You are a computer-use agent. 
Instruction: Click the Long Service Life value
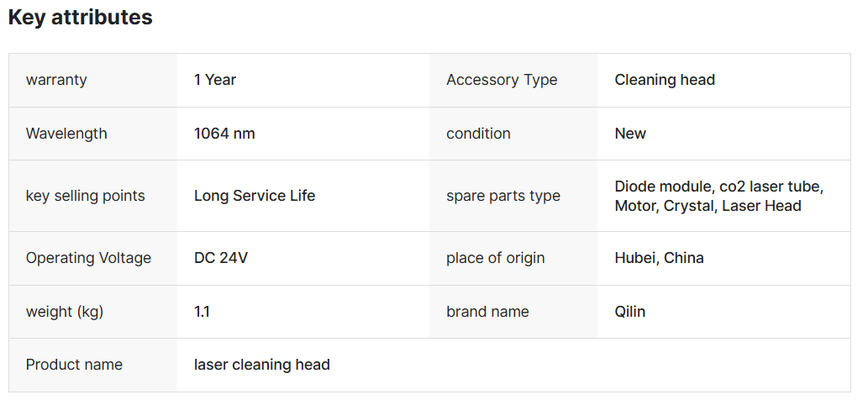point(254,196)
